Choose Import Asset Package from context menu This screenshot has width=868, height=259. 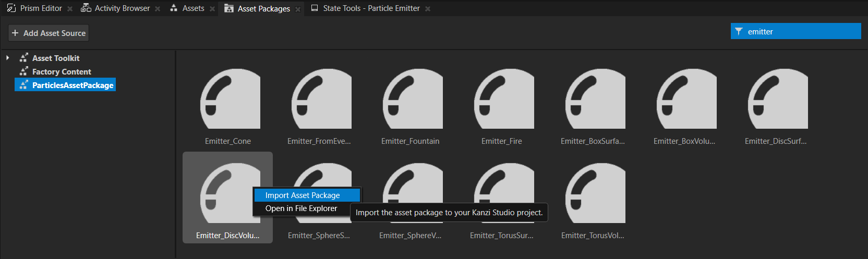[x=307, y=195]
